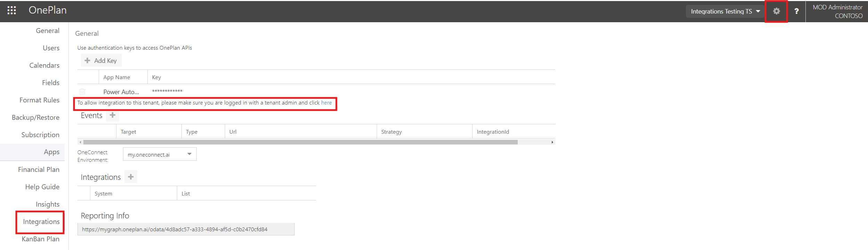Open settings via the gear icon

776,11
